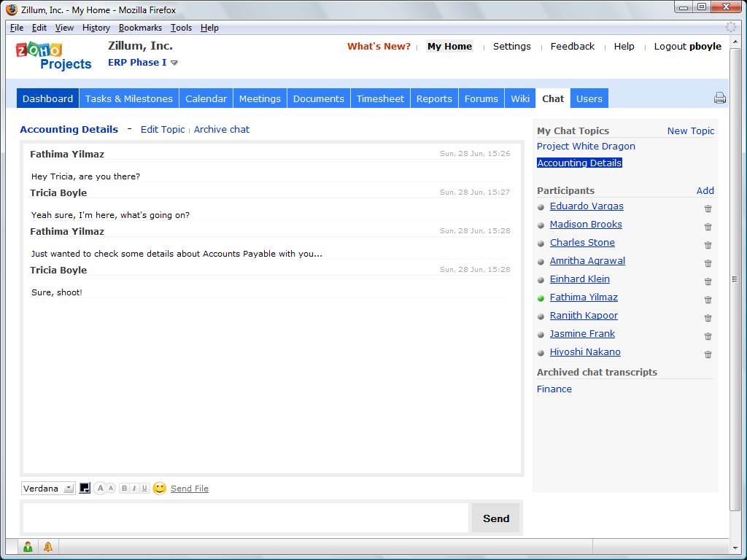Delete Fathima Yilmaz with trash icon
The height and width of the screenshot is (560, 747).
coord(708,300)
